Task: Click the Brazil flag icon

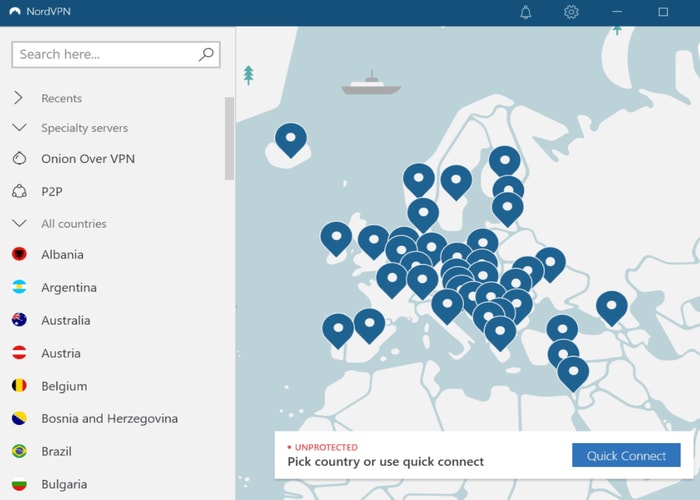Action: tap(19, 451)
